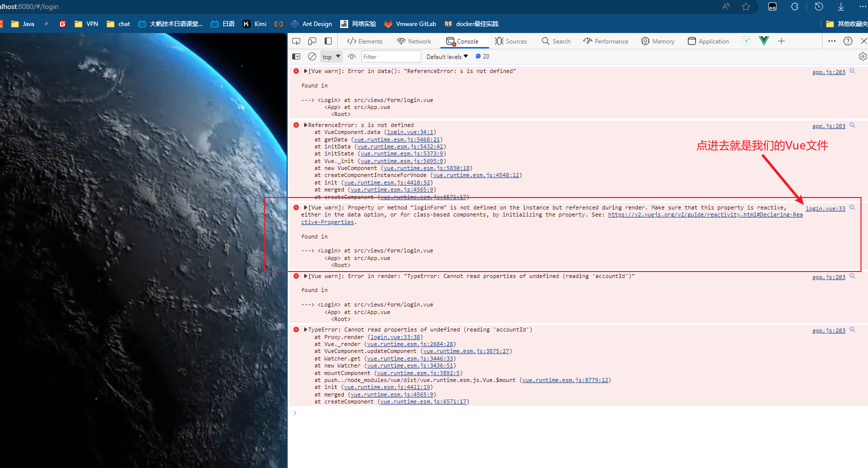Open login.vue:34:1 stack frame link
This screenshot has height=468, width=868.
pyautogui.click(x=410, y=132)
